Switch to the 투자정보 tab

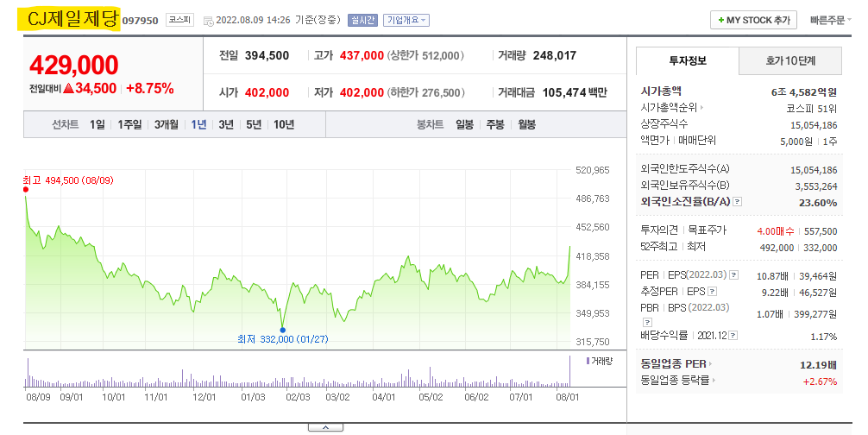tap(687, 61)
